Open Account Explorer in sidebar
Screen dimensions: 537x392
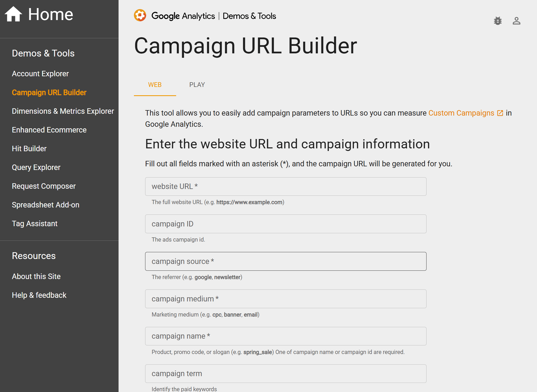click(x=40, y=74)
